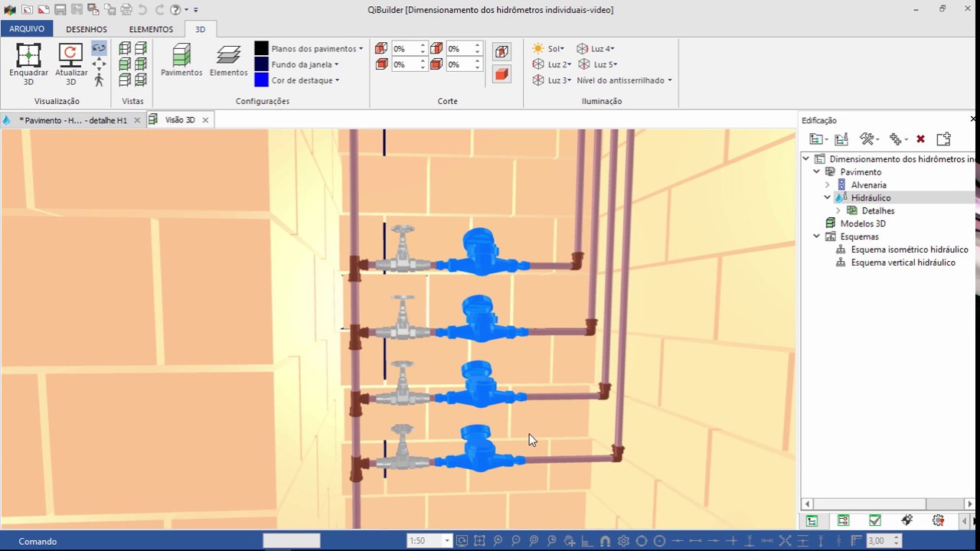
Task: Click the save icon in quick access toolbar
Action: [x=60, y=10]
